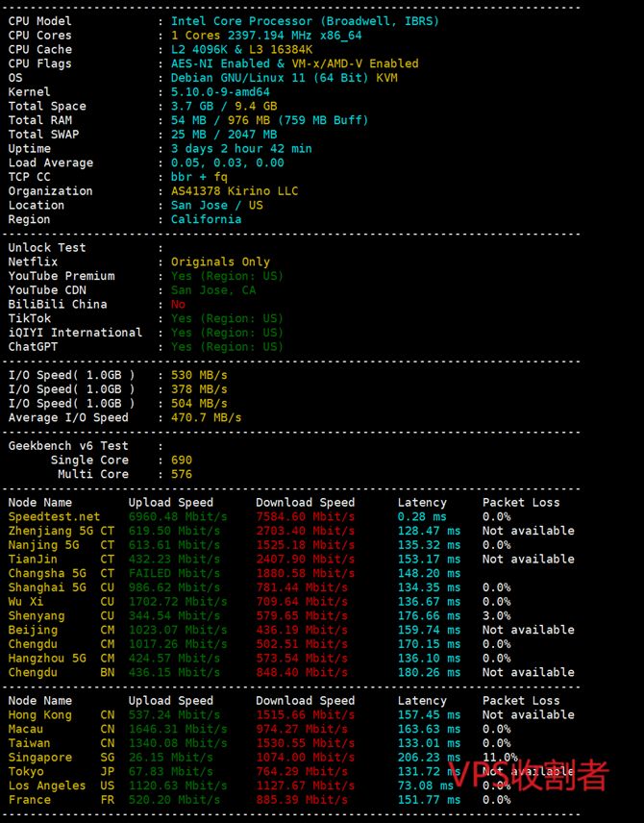Click the Geekbench Multi Core score 576
Image resolution: width=644 pixels, height=823 pixels.
click(182, 474)
